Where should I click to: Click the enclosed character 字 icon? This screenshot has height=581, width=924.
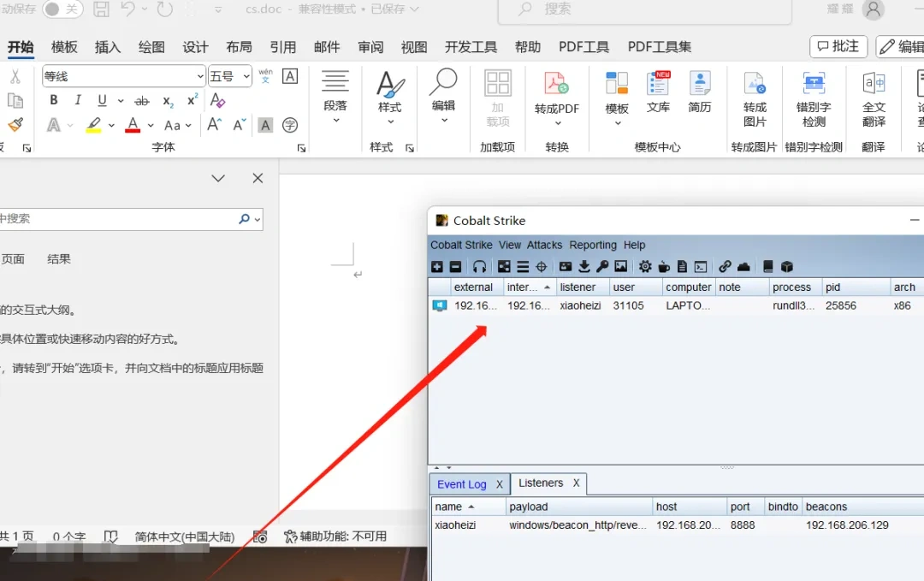[x=290, y=125]
